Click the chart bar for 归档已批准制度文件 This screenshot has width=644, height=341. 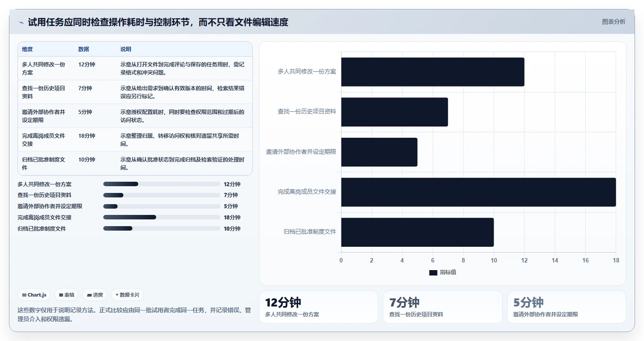click(x=417, y=232)
